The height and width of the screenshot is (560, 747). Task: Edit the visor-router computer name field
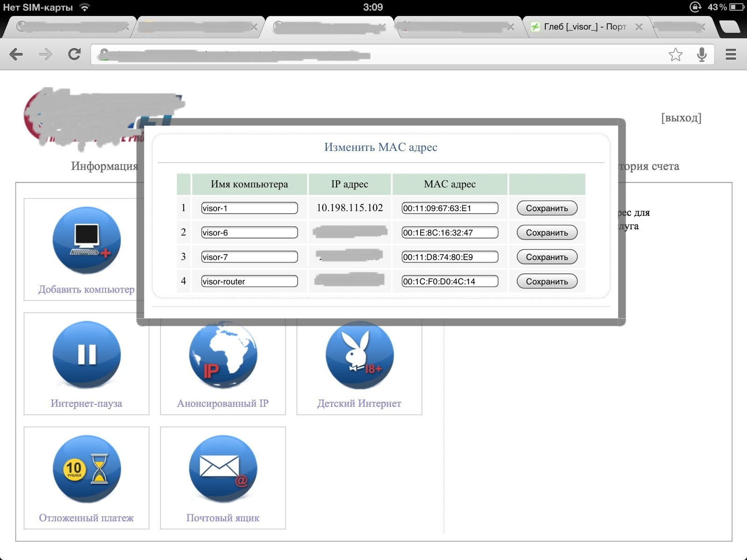[x=249, y=281]
